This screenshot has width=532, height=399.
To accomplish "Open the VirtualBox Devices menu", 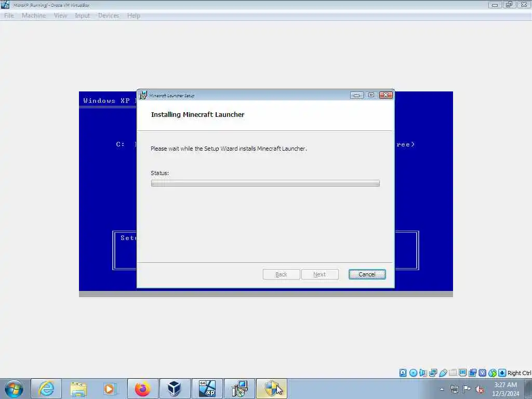I will pos(109,16).
